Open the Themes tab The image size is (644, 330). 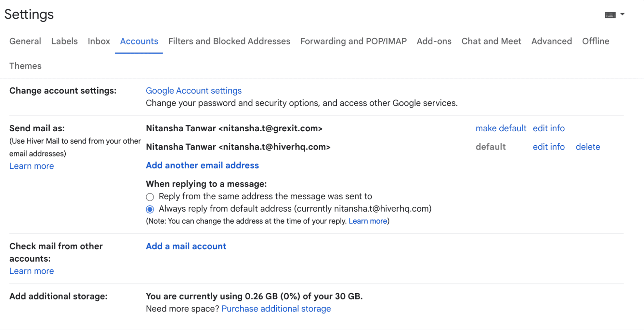click(x=25, y=66)
